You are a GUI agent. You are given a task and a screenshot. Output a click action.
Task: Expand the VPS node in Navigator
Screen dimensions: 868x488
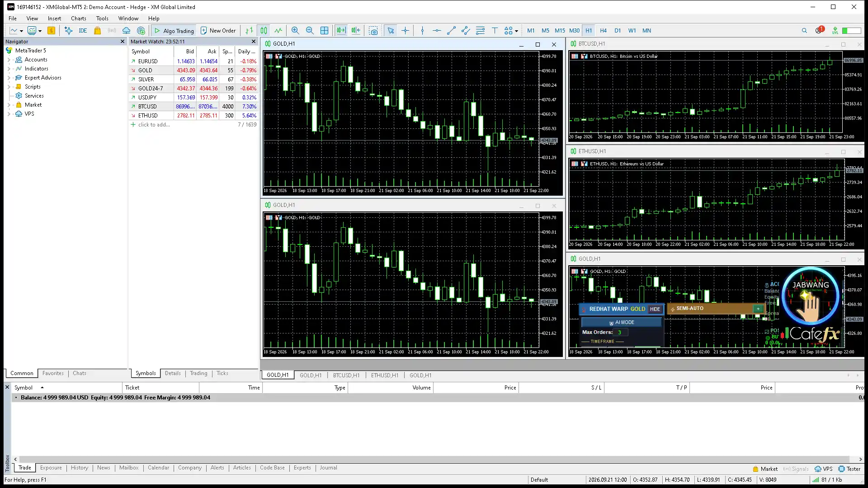9,114
